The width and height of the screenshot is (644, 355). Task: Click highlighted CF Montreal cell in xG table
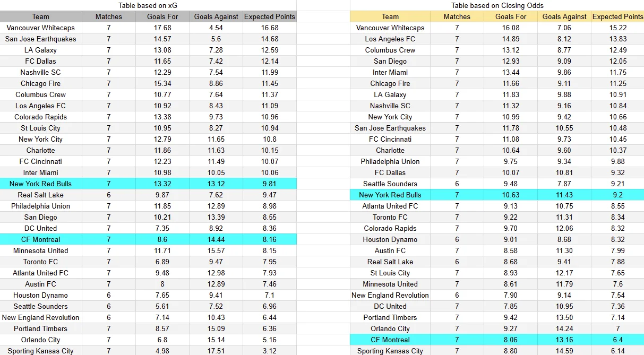(41, 239)
